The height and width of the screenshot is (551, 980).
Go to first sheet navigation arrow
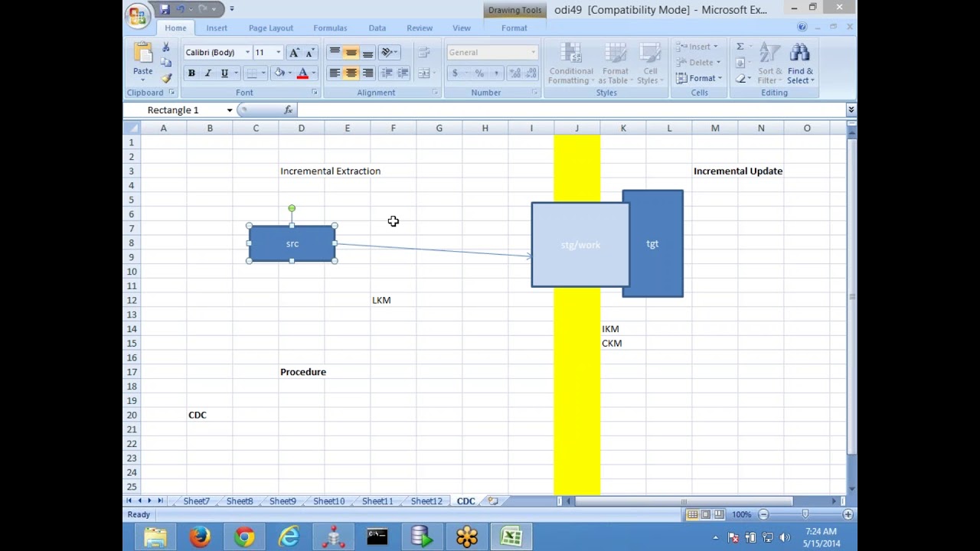coord(129,500)
